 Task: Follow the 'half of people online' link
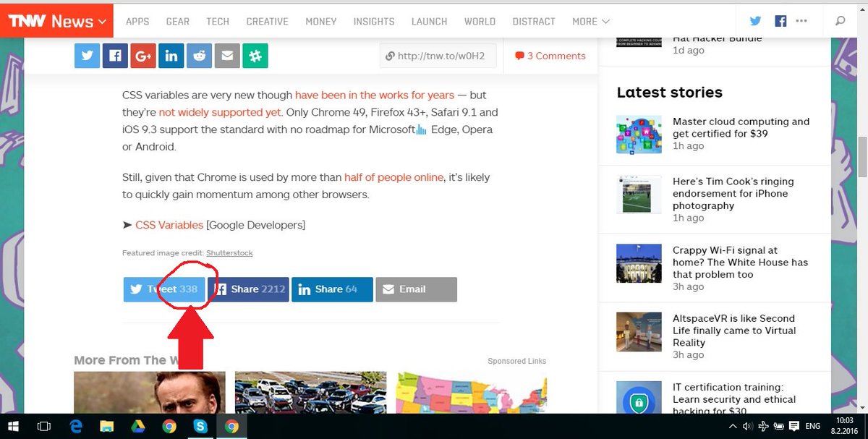click(393, 177)
